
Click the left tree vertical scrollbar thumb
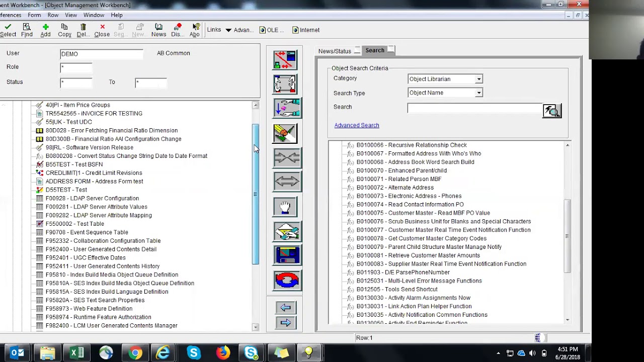coord(256,194)
